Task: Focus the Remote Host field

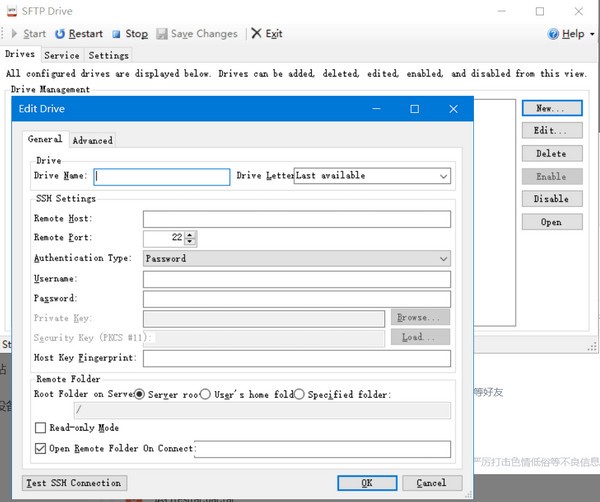Action: (x=297, y=219)
